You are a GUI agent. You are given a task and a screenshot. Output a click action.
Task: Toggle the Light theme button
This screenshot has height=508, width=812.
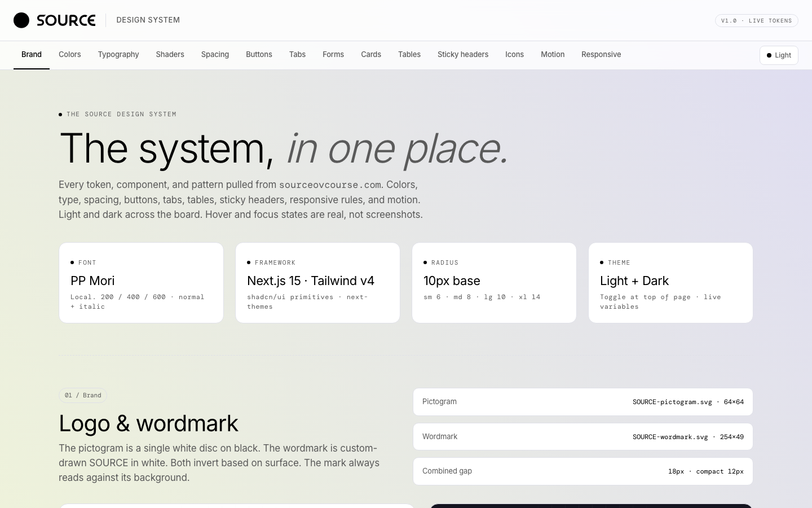pyautogui.click(x=779, y=55)
